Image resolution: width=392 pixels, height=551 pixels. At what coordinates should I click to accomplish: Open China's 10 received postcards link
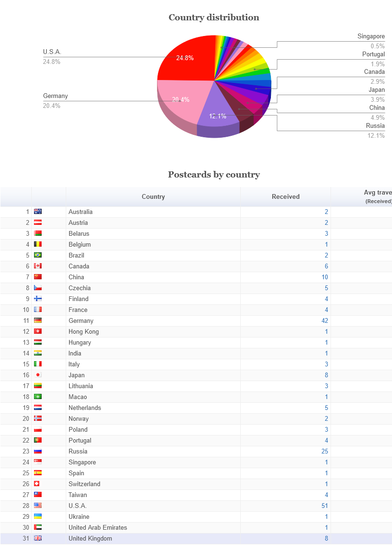(x=325, y=277)
